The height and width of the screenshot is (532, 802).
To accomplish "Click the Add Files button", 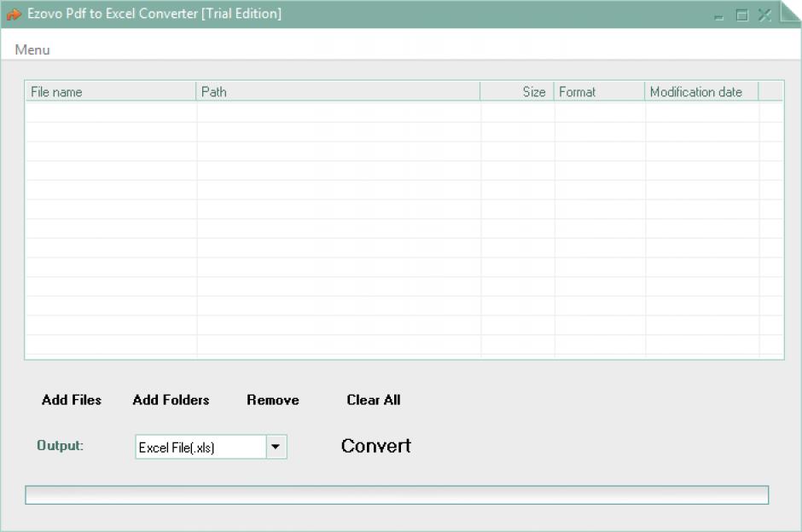I will [x=72, y=400].
